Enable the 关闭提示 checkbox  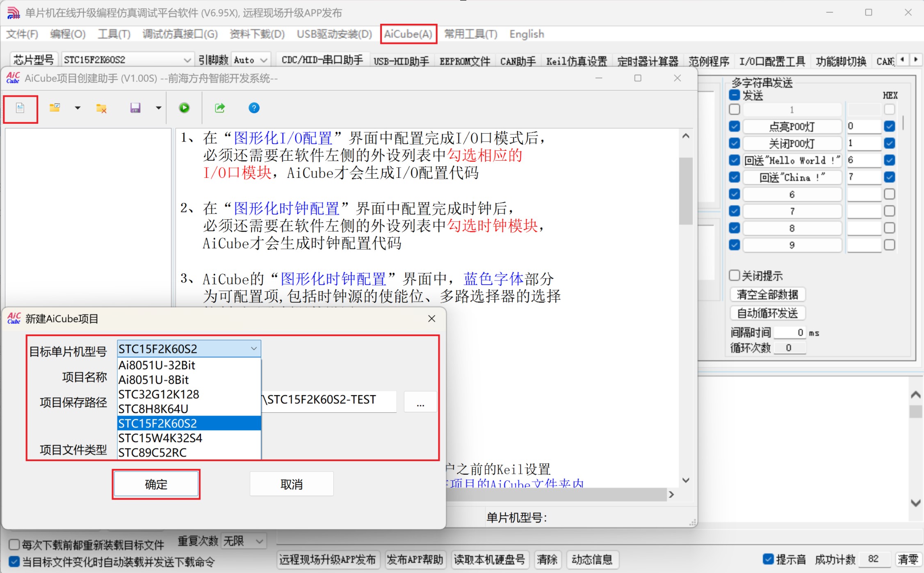(x=735, y=275)
